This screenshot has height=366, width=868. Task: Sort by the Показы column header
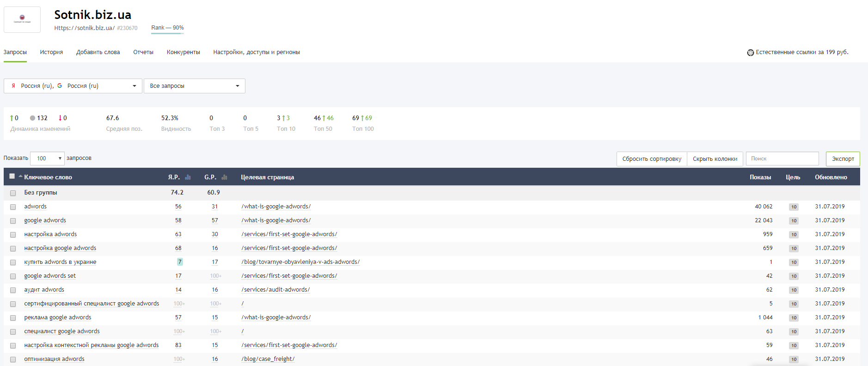pos(760,177)
